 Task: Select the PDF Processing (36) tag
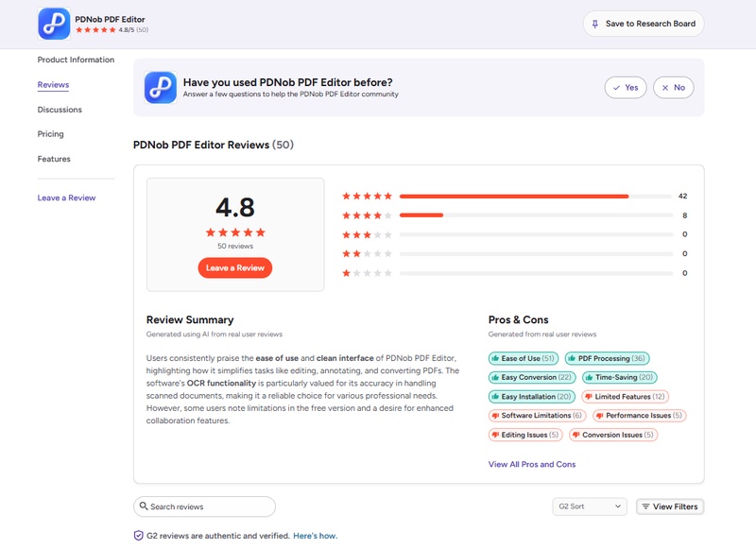[607, 359]
